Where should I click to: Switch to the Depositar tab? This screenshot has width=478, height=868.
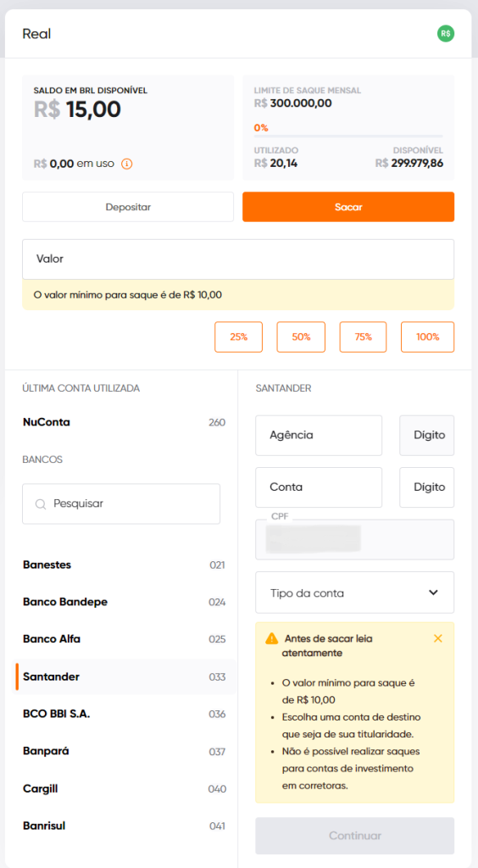tap(128, 207)
